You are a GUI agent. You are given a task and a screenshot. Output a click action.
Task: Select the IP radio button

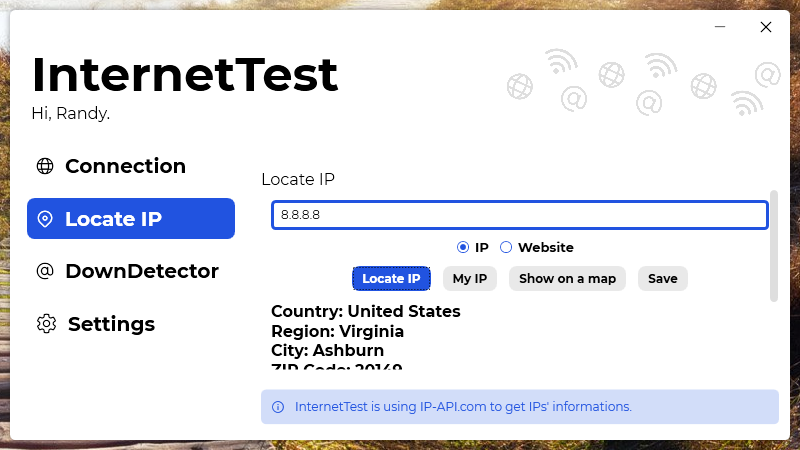pos(463,247)
